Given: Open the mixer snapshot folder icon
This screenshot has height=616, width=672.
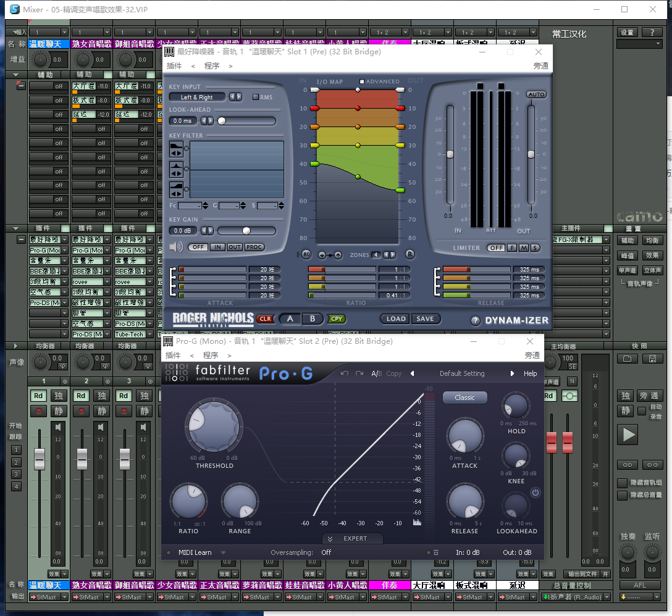Looking at the screenshot, I should (628, 359).
